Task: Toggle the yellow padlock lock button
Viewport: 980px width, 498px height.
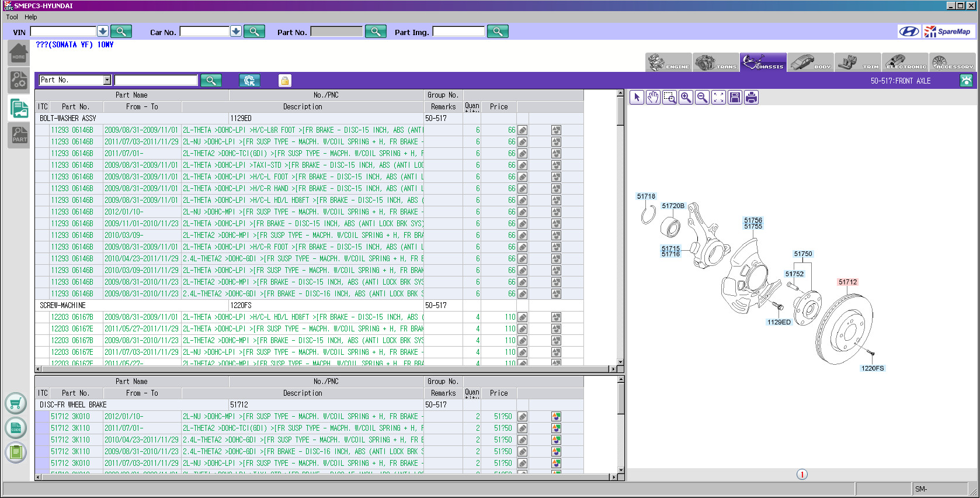Action: pos(284,81)
